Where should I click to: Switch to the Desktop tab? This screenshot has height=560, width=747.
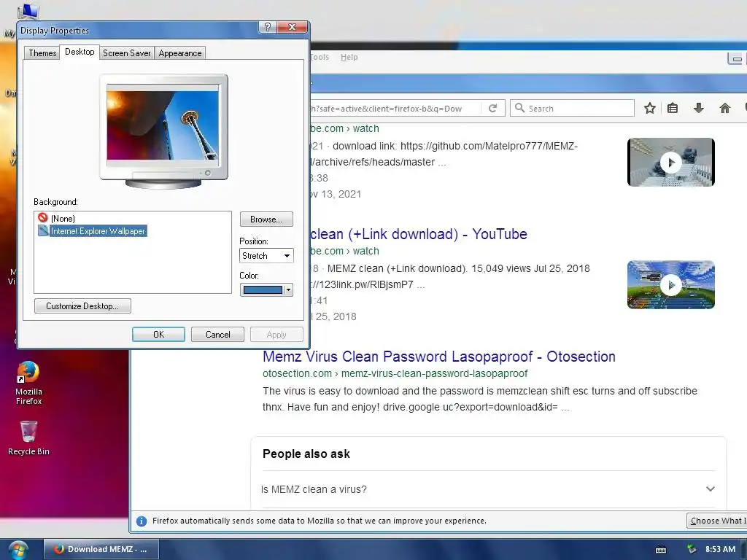pyautogui.click(x=80, y=52)
